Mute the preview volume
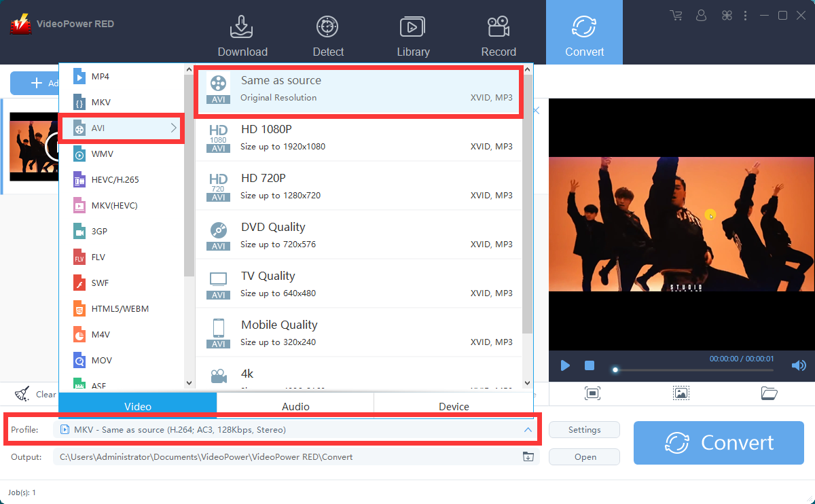Screen dimensions: 815x504 tap(799, 365)
